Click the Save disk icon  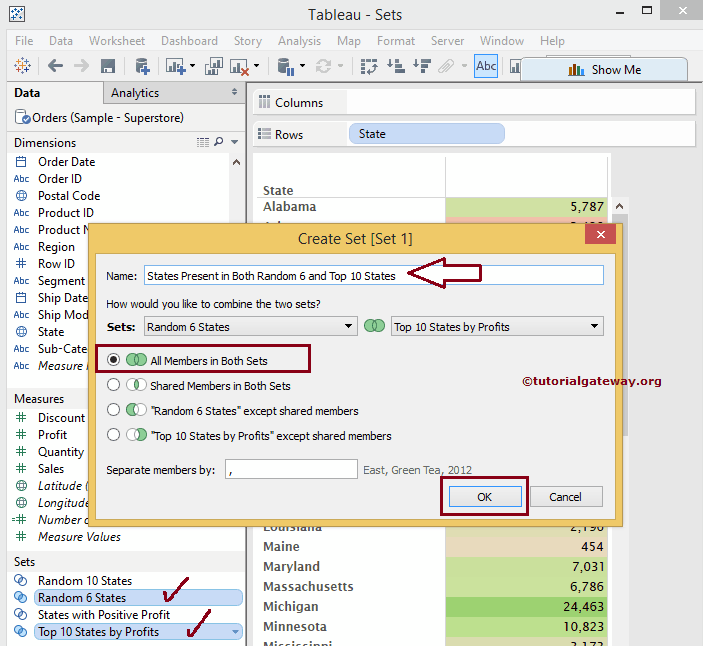click(x=108, y=66)
